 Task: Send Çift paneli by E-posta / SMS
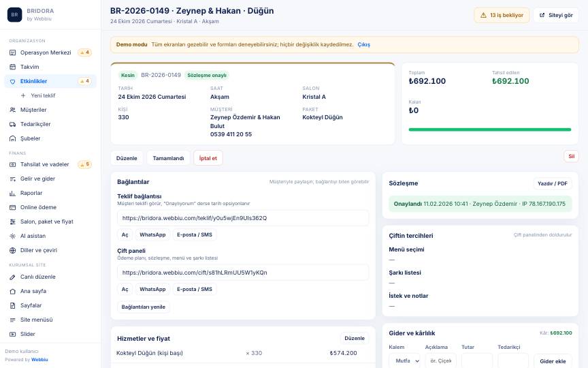point(195,289)
